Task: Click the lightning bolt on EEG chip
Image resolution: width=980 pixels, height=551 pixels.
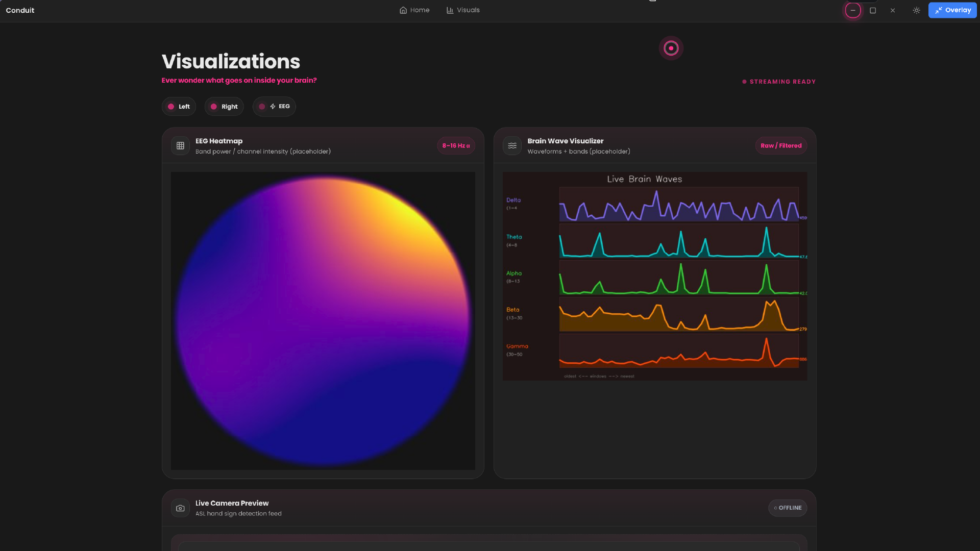Action: (273, 107)
